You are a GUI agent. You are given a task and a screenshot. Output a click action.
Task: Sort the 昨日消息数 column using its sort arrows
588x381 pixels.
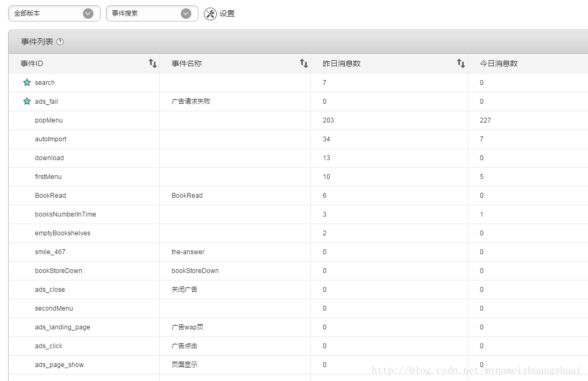461,63
